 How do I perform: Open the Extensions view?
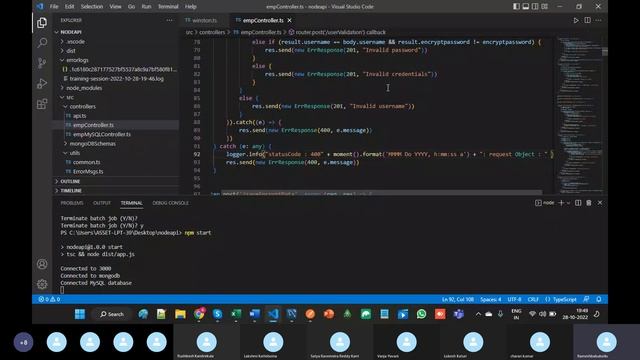click(42, 104)
